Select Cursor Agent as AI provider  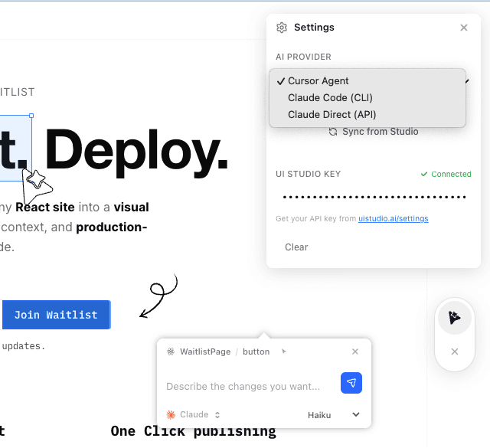(318, 81)
